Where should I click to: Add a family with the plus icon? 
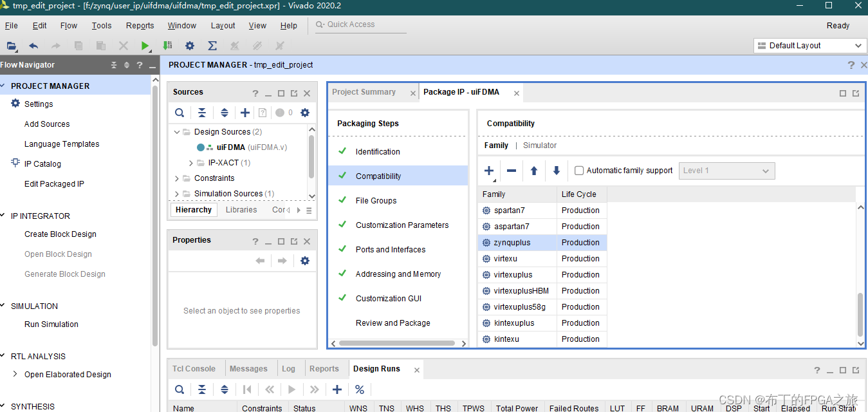pos(489,171)
